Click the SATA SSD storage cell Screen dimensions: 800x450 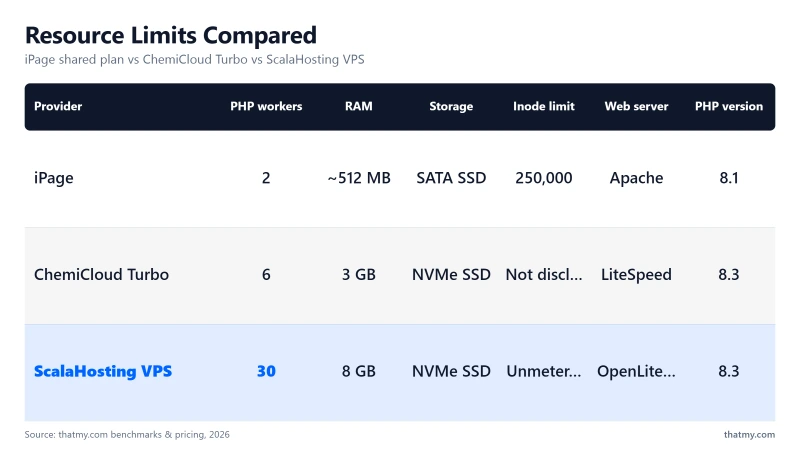pos(451,178)
